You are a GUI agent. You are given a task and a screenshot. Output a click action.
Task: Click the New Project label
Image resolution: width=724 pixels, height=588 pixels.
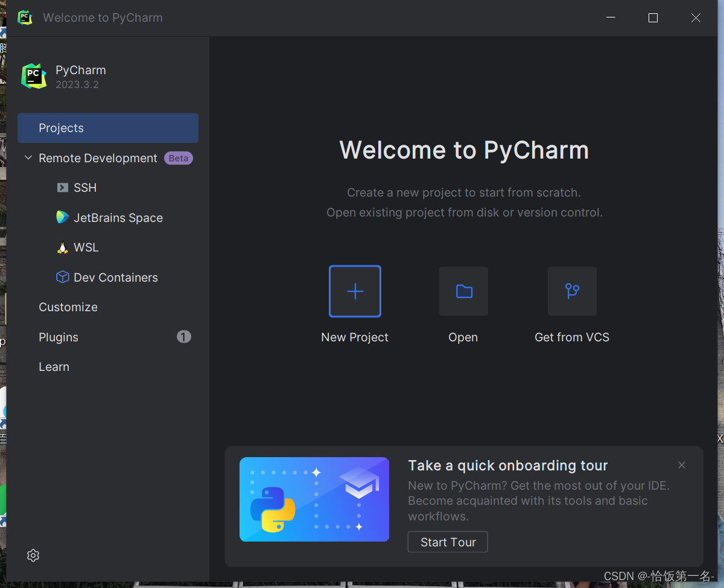coord(355,337)
